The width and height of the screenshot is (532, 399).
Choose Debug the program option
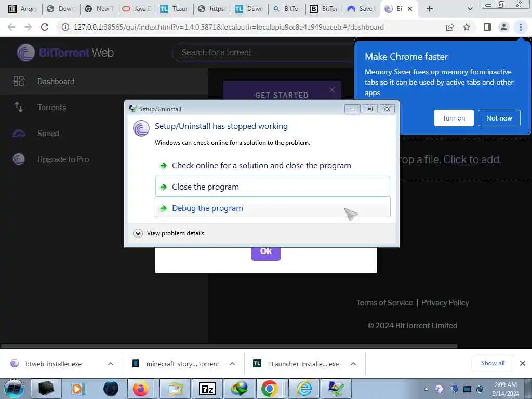[x=272, y=208]
